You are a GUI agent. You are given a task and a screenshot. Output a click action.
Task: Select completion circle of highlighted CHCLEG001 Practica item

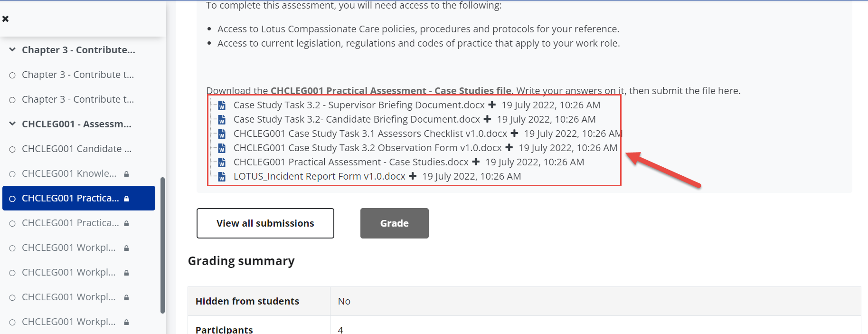click(12, 199)
